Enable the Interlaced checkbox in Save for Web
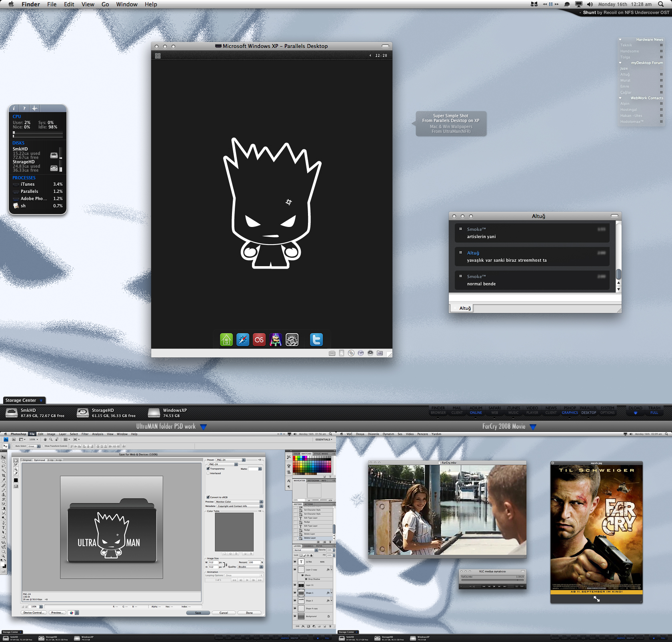672x642 pixels. (208, 473)
